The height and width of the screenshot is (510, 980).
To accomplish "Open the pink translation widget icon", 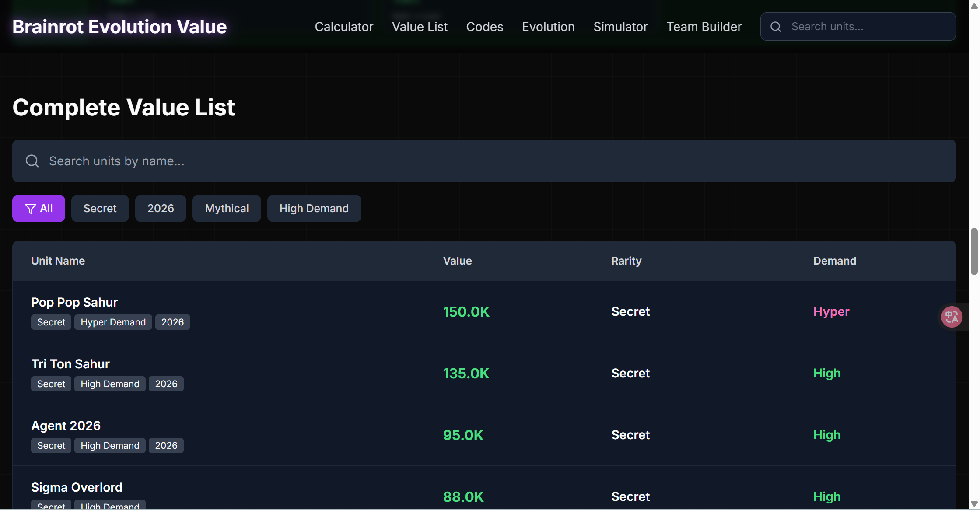I will (952, 317).
